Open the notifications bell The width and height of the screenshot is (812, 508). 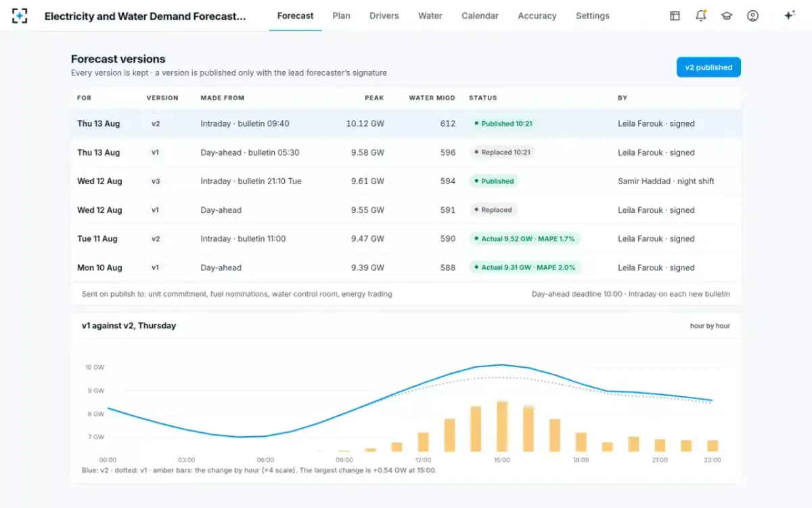(701, 16)
